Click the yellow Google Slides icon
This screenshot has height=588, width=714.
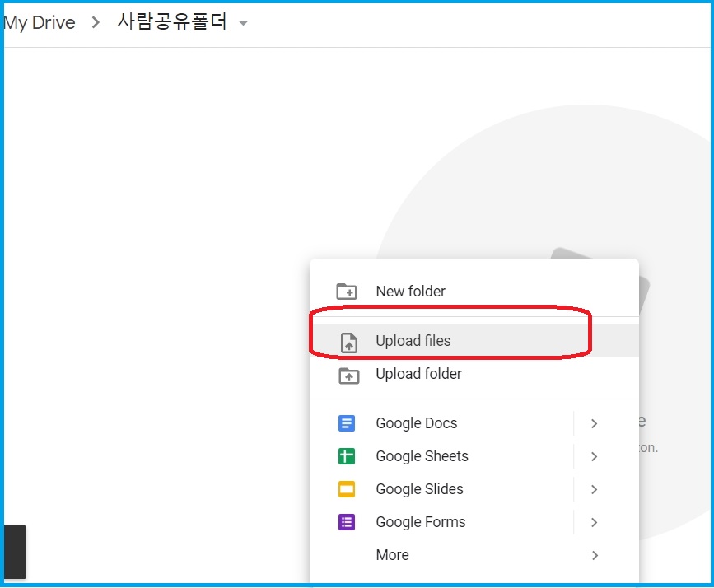[347, 489]
